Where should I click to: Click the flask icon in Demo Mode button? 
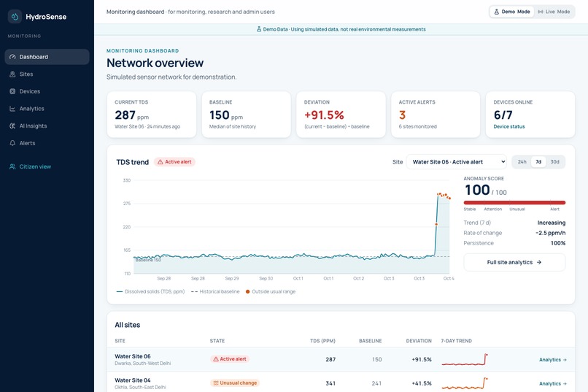497,12
